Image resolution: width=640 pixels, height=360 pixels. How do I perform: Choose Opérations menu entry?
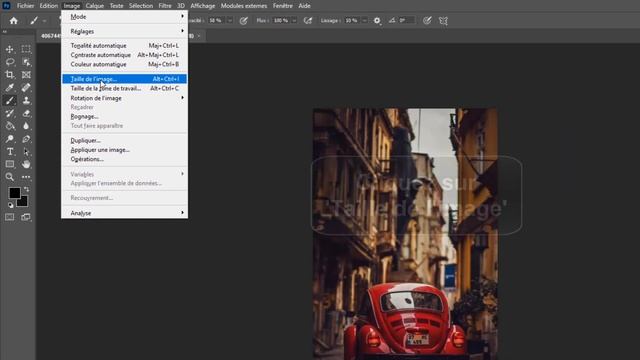pos(124,159)
